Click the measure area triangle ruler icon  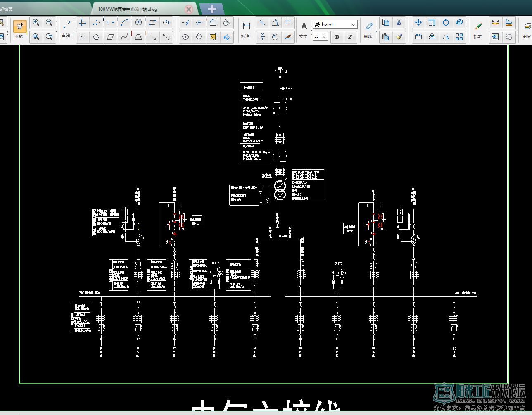click(509, 22)
